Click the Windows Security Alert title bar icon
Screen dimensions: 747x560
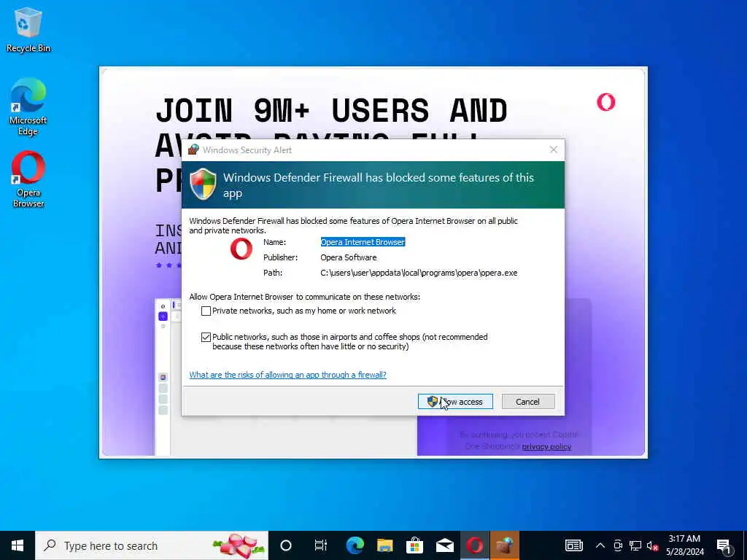tap(193, 149)
